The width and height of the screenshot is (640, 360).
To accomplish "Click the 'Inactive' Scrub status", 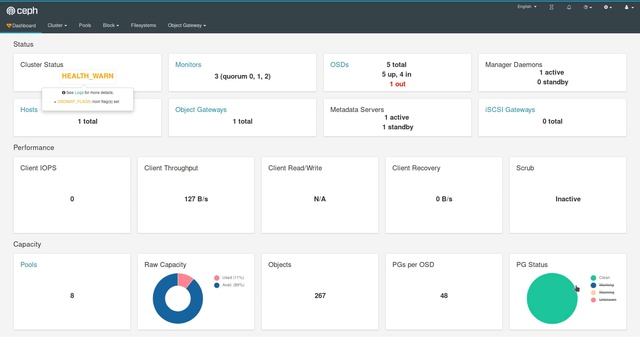I will point(568,199).
